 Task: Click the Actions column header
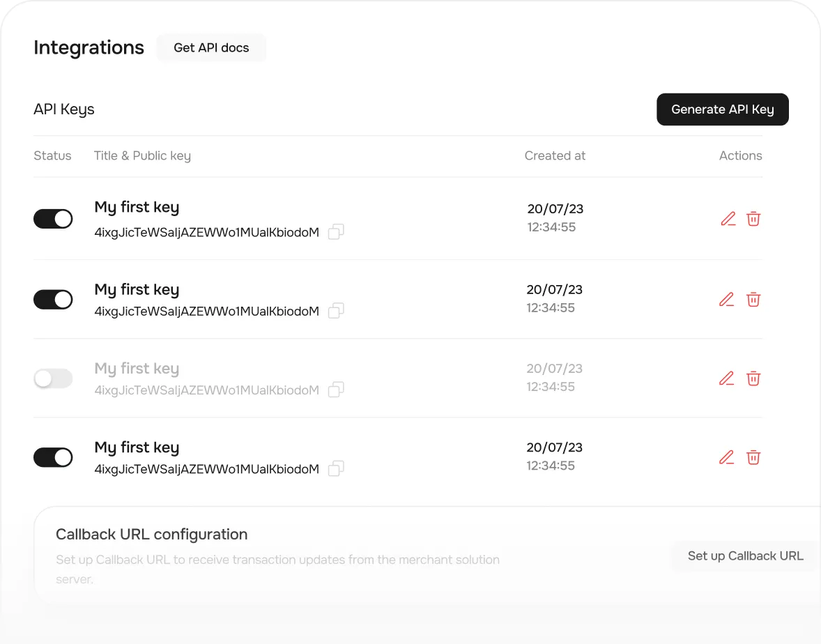point(740,155)
